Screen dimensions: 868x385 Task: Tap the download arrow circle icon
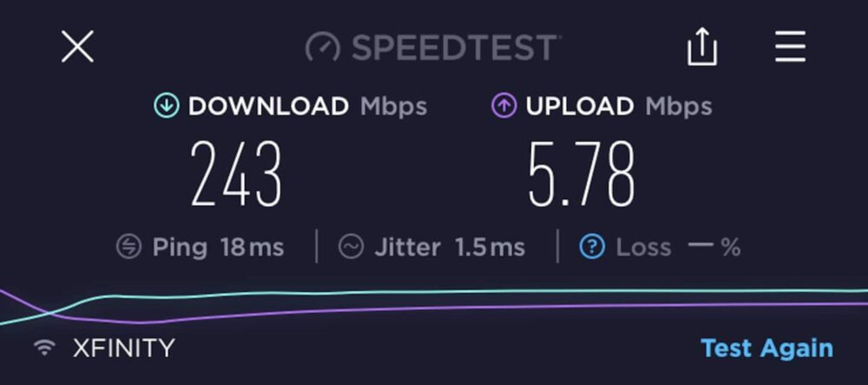coord(167,105)
